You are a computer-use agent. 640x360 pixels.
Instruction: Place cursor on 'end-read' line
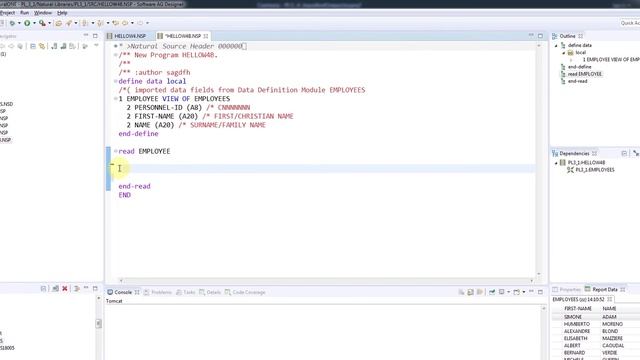(134, 186)
